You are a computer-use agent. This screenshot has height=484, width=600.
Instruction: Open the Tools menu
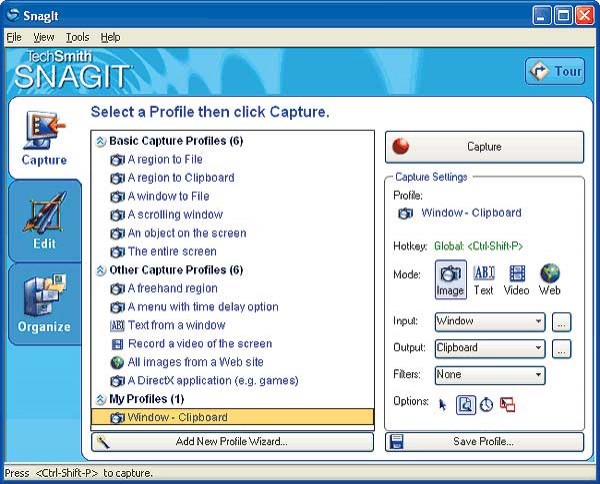pyautogui.click(x=77, y=37)
